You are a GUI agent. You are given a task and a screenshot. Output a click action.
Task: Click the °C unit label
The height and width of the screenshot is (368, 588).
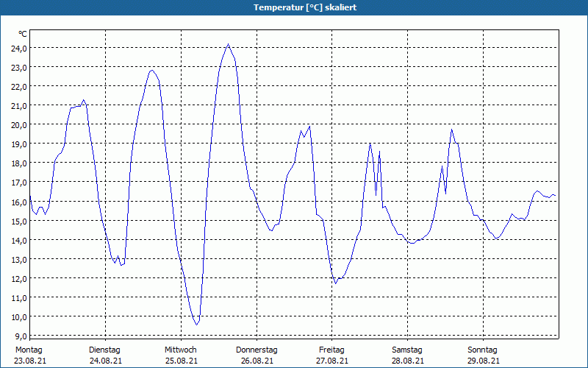coord(23,34)
